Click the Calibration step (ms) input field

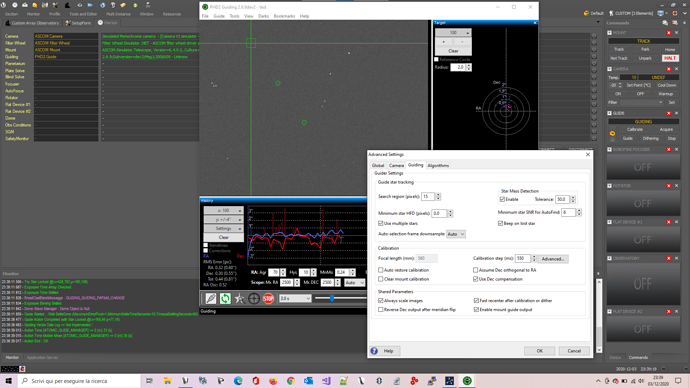tap(523, 259)
